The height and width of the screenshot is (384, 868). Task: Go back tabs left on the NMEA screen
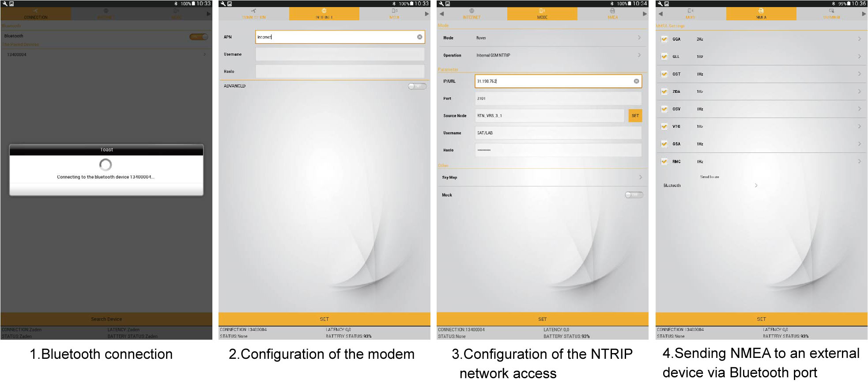(660, 14)
